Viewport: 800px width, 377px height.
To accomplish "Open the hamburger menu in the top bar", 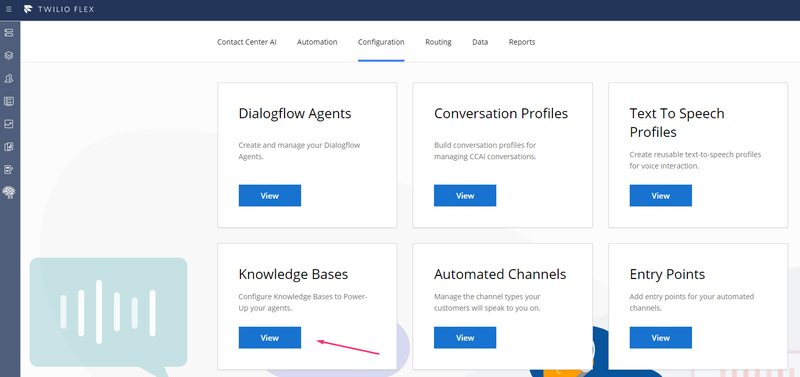I will click(x=9, y=9).
